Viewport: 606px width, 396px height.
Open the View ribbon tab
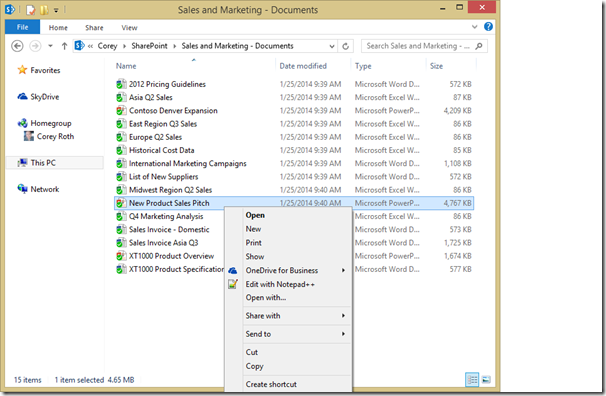coord(129,28)
